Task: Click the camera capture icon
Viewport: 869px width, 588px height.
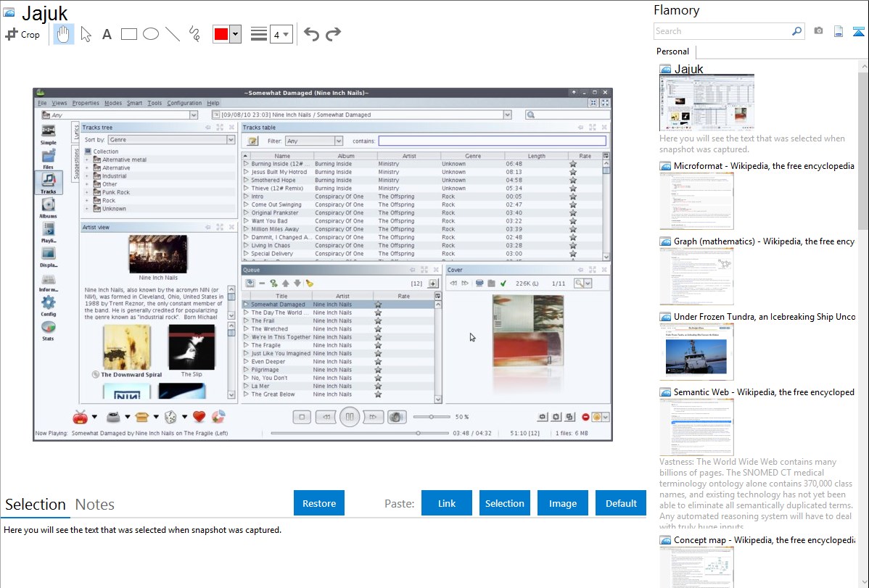Action: click(818, 31)
